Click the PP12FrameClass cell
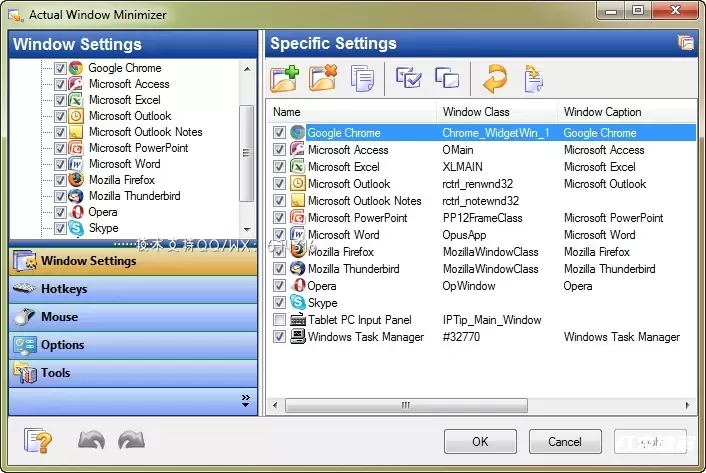The height and width of the screenshot is (473, 706). [482, 218]
